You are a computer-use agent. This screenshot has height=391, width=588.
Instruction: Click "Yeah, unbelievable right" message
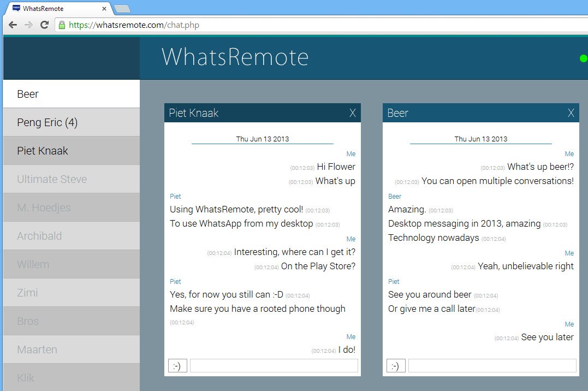point(526,266)
